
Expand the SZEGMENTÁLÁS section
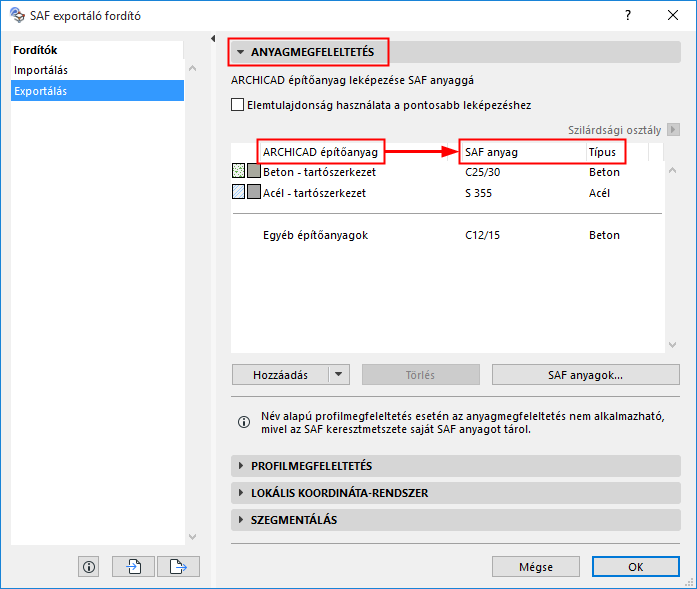[241, 519]
